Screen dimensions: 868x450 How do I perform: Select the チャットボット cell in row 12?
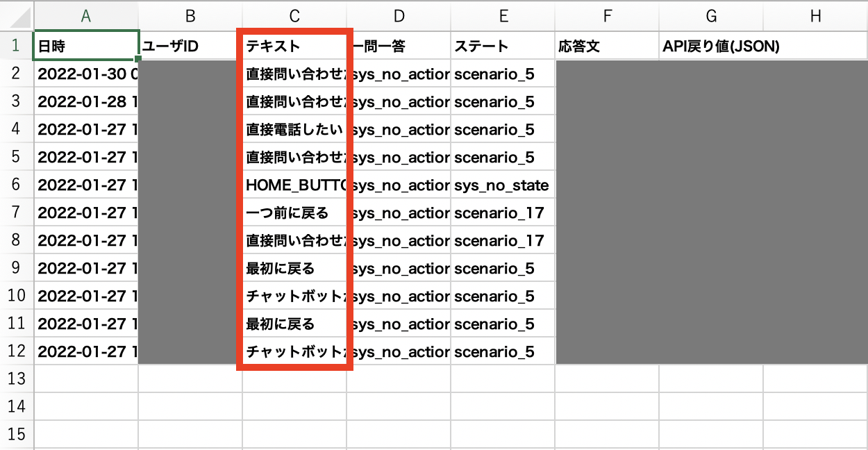(294, 351)
